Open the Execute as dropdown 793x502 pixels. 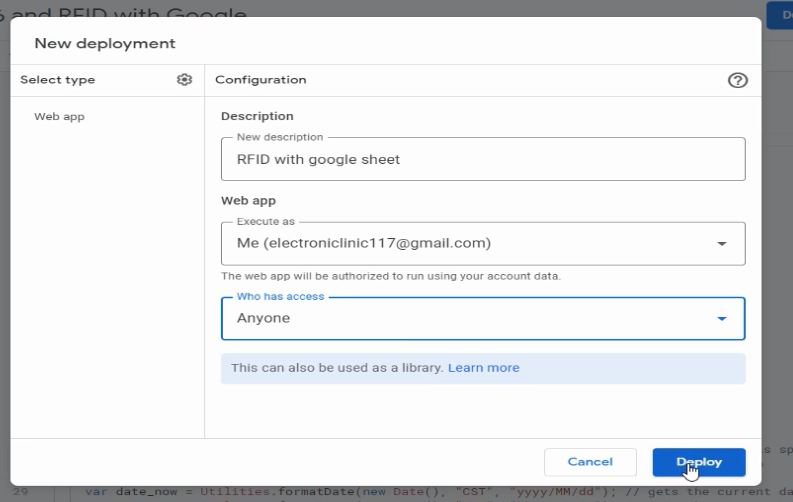483,243
